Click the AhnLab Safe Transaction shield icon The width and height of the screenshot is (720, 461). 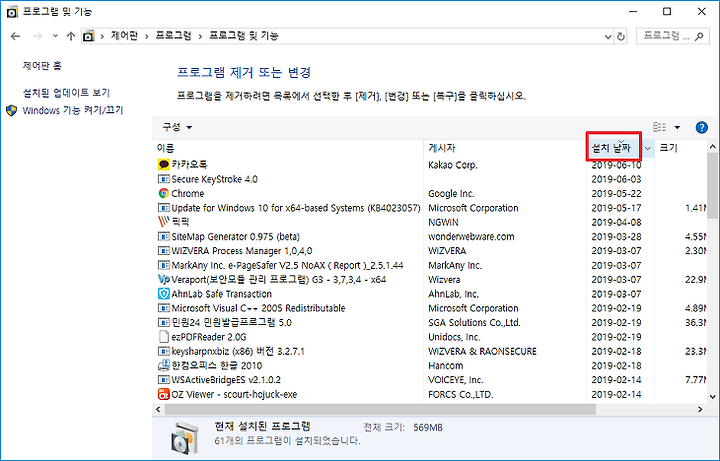coord(163,293)
